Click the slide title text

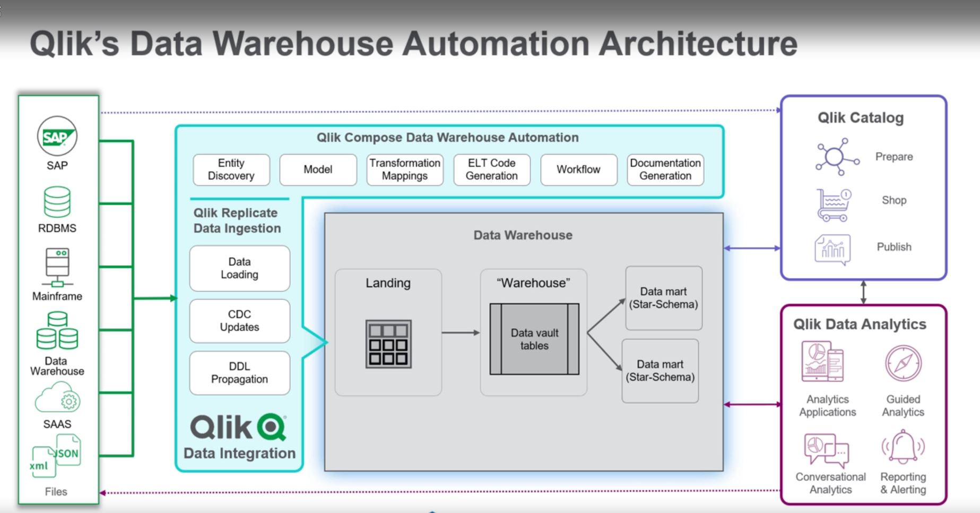(x=414, y=44)
